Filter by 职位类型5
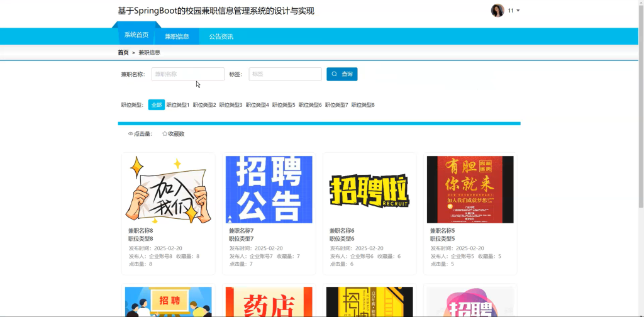This screenshot has width=644, height=317. pyautogui.click(x=284, y=105)
